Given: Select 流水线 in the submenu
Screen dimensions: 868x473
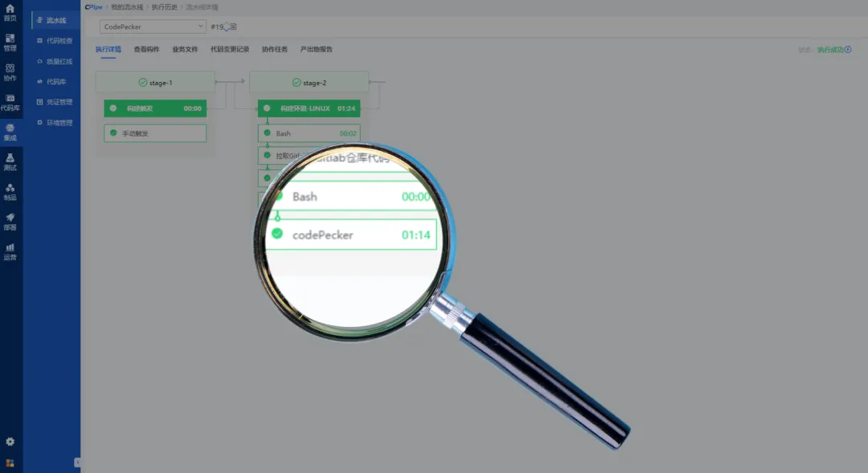Looking at the screenshot, I should coord(56,20).
